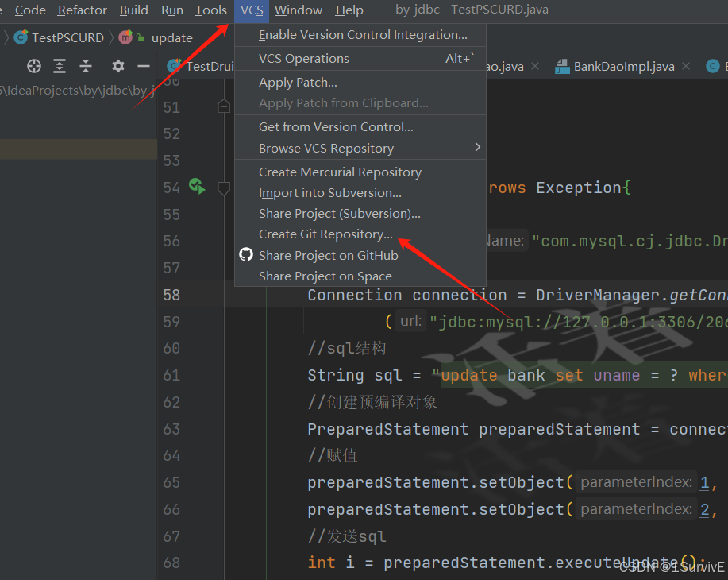
Task: Switch to BankDaoImpl.java tab
Action: pyautogui.click(x=623, y=67)
